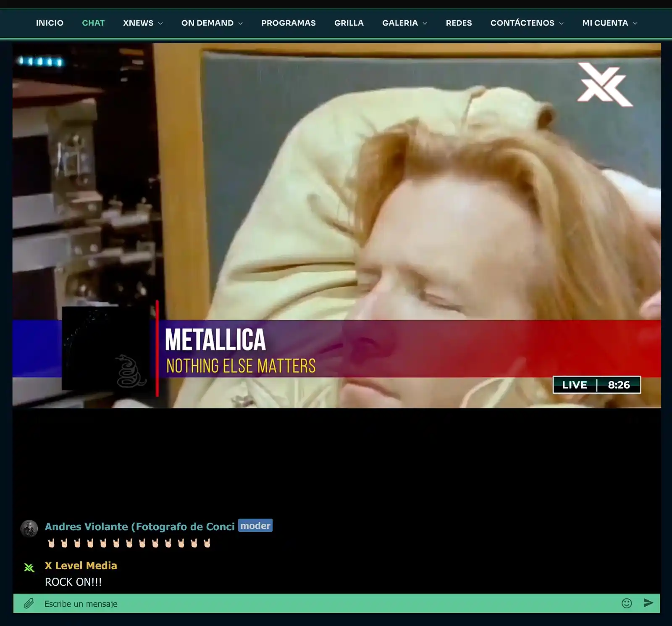672x626 pixels.
Task: Expand the GALERIA dropdown chevron
Action: coord(425,24)
